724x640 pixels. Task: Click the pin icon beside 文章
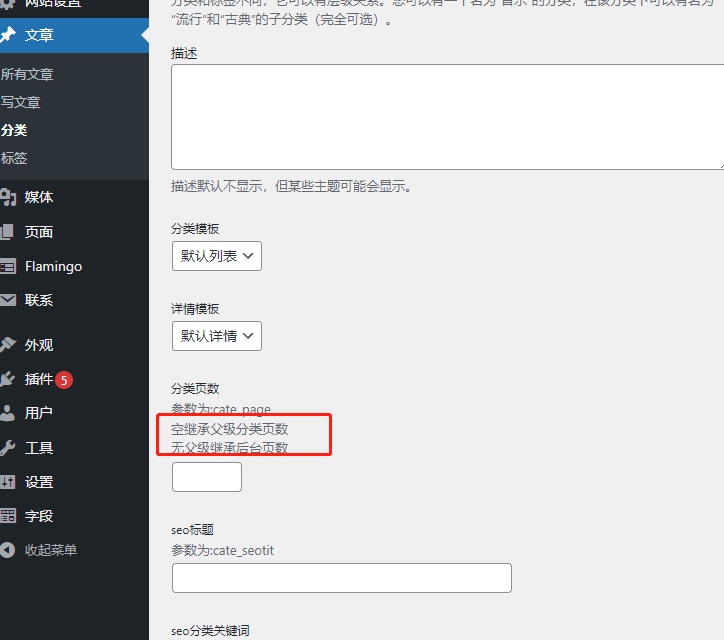(8, 35)
